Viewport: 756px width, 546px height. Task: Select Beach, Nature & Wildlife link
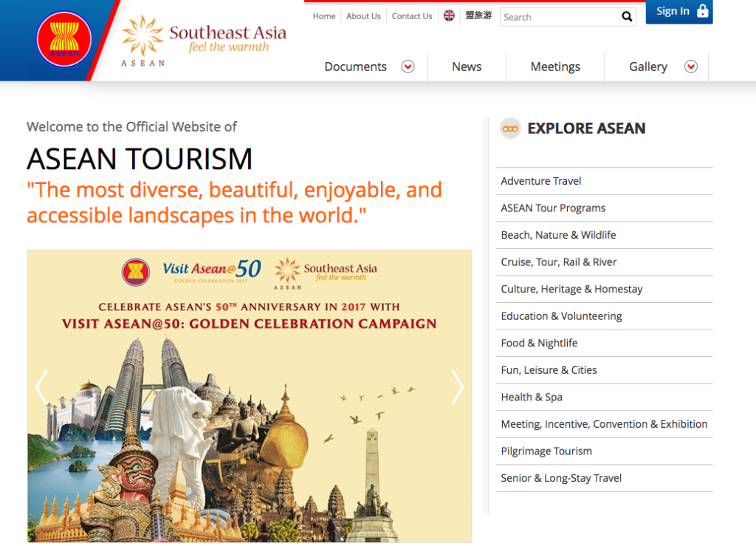click(x=558, y=235)
